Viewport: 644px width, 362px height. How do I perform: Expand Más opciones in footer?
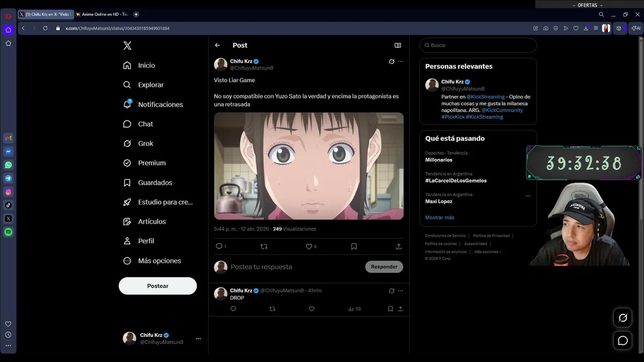pyautogui.click(x=488, y=252)
